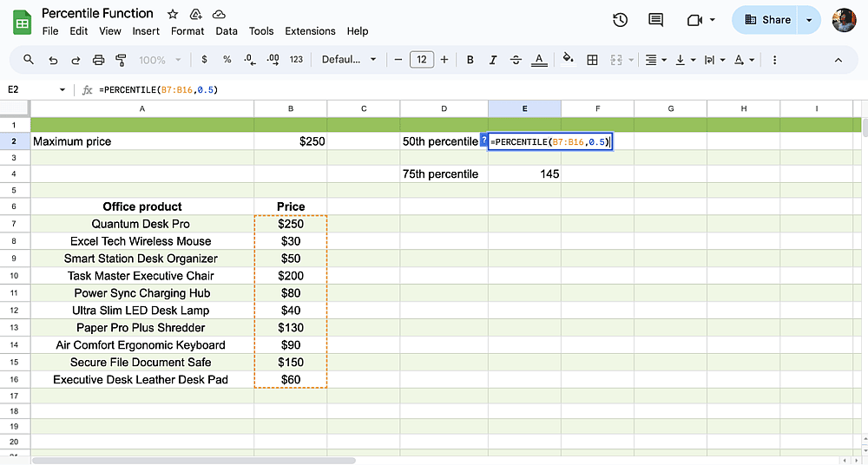This screenshot has width=868, height=465.
Task: Expand the meeting options arrow
Action: [712, 20]
